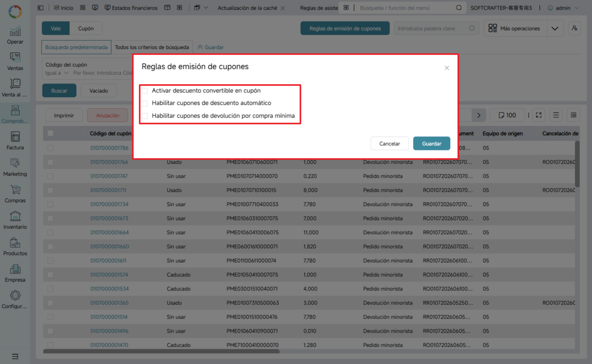592x364 pixels.
Task: Open the Ventas sidebar module
Action: point(15,62)
